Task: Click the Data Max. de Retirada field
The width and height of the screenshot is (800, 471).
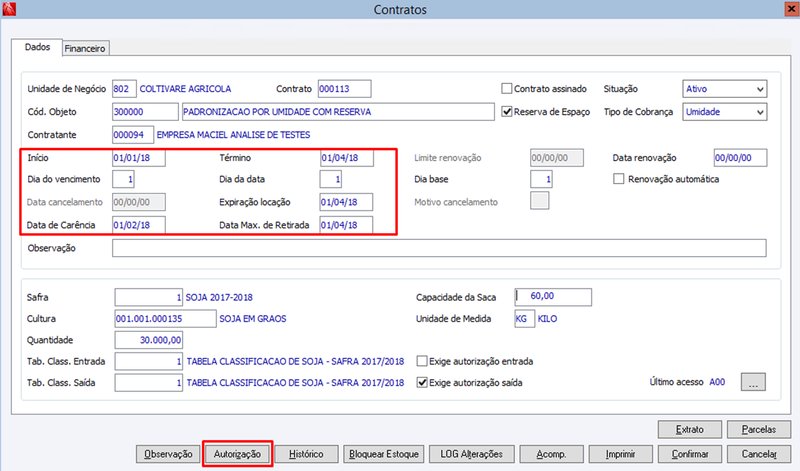Action: pyautogui.click(x=346, y=225)
